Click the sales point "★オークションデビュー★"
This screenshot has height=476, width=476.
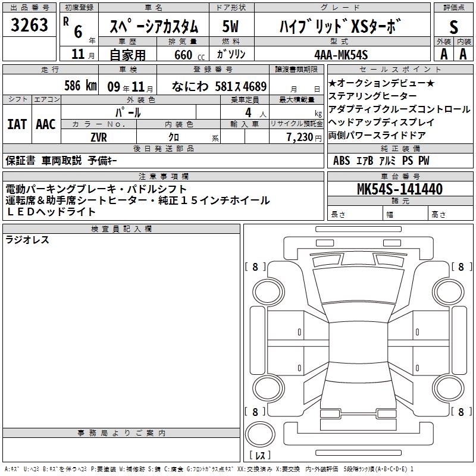coord(381,83)
